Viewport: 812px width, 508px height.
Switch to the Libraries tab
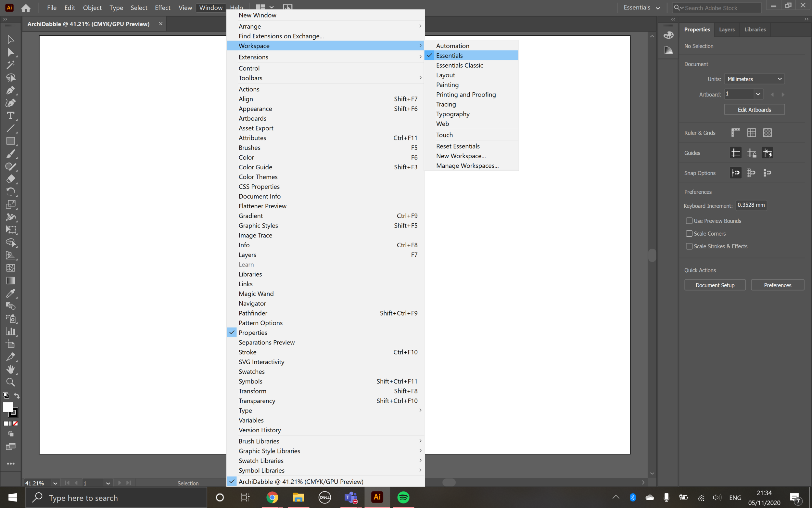[x=755, y=30]
